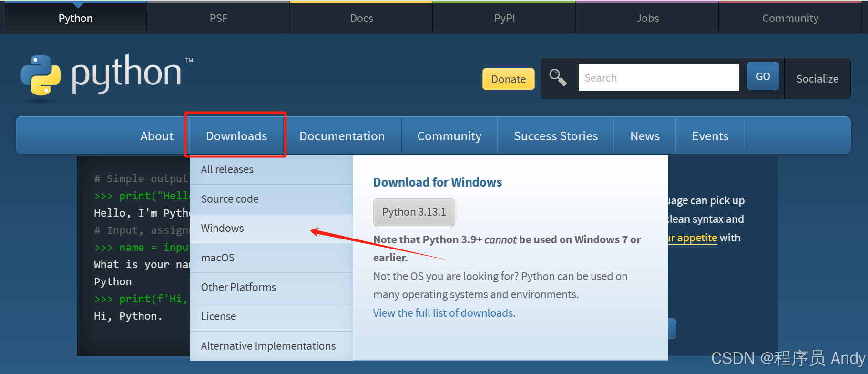The image size is (868, 374).
Task: Choose macOS in the Downloads menu
Action: pos(271,258)
